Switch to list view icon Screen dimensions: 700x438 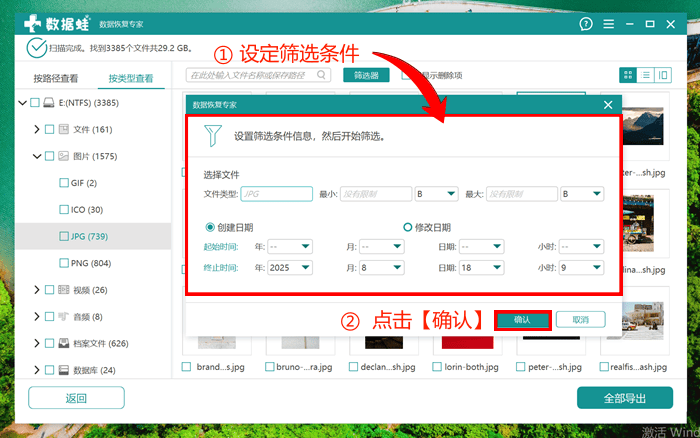click(x=646, y=75)
